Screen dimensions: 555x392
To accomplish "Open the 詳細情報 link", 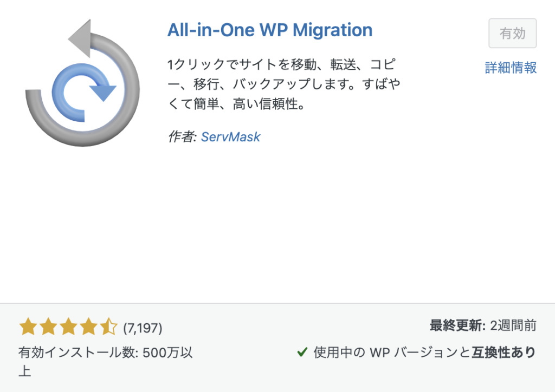I will point(511,68).
